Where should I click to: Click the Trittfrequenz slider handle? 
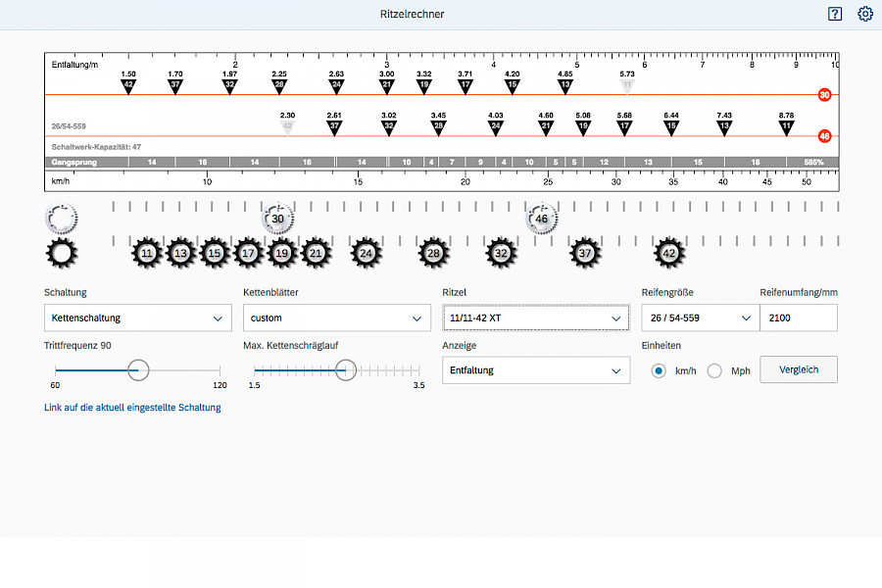pos(138,369)
